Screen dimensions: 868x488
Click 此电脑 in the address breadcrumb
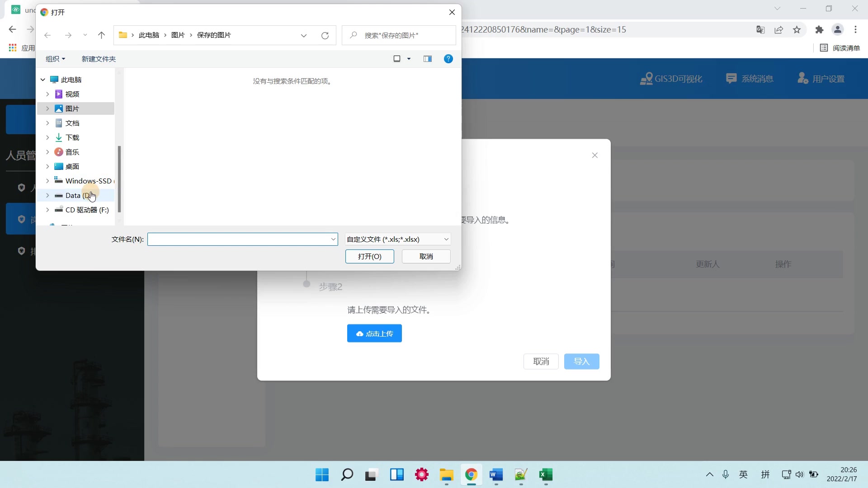click(149, 35)
